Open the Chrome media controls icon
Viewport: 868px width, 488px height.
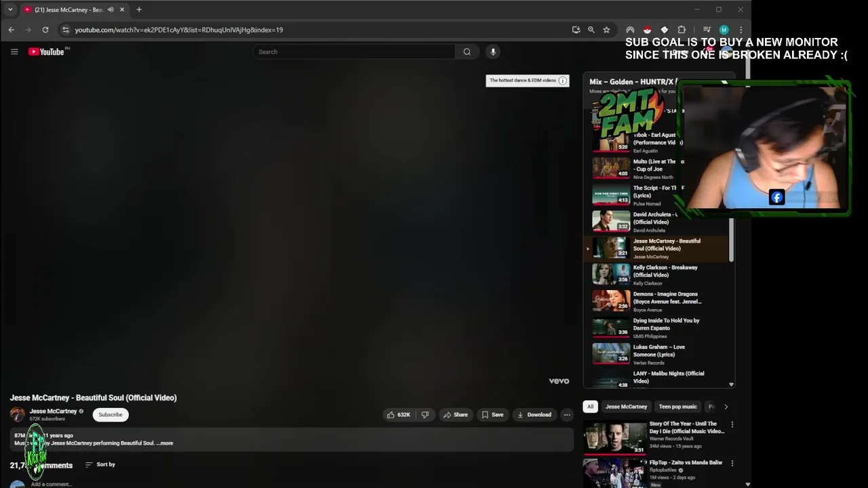point(707,30)
